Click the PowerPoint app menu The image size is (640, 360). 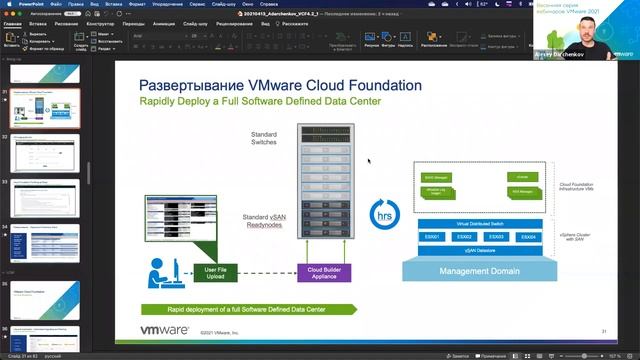click(31, 4)
